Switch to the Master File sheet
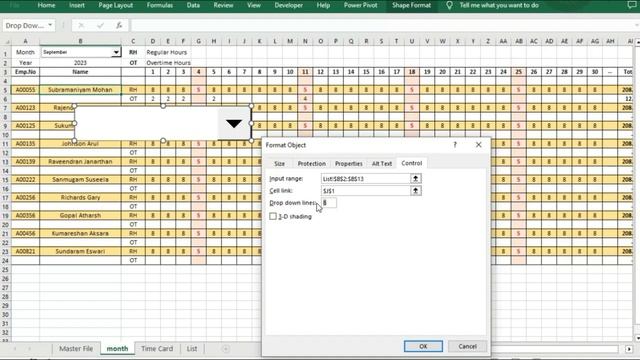Image resolution: width=640 pixels, height=360 pixels. coord(76,349)
